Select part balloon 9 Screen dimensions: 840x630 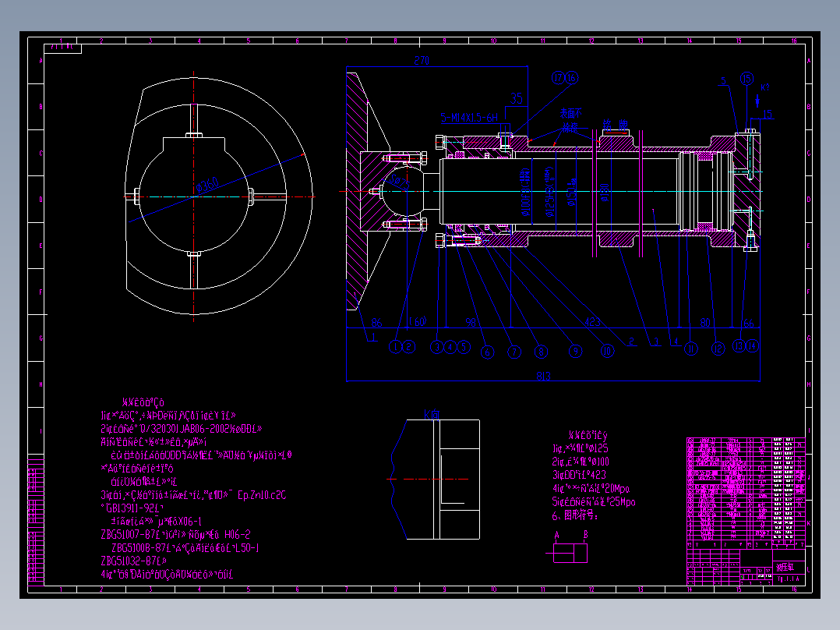575,351
